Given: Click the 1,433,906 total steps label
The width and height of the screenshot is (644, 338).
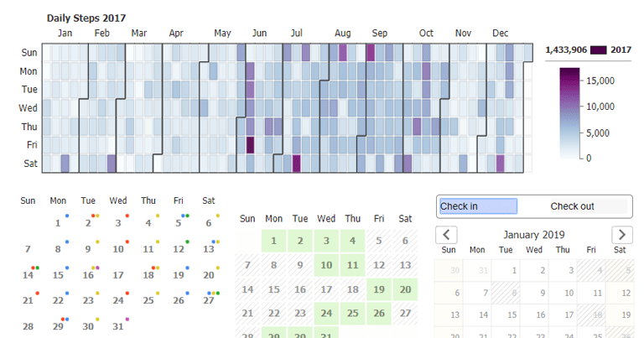Looking at the screenshot, I should [x=566, y=50].
